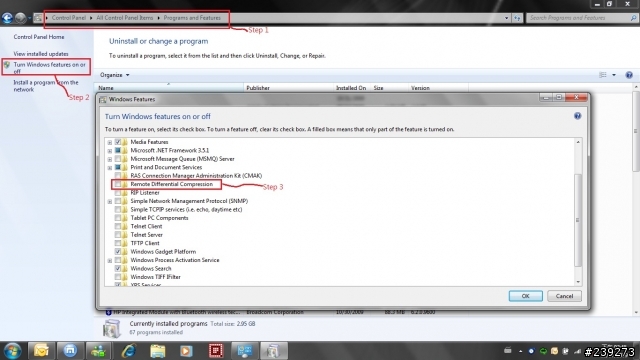Click the Explorer forward arrow button
Screen dimensions: 640x360
coord(20,18)
